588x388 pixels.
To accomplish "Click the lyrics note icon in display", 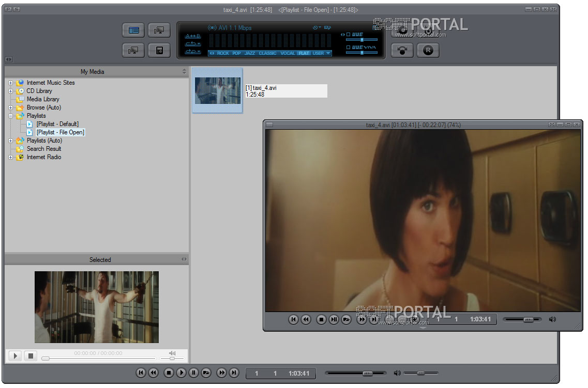I will pos(327,27).
